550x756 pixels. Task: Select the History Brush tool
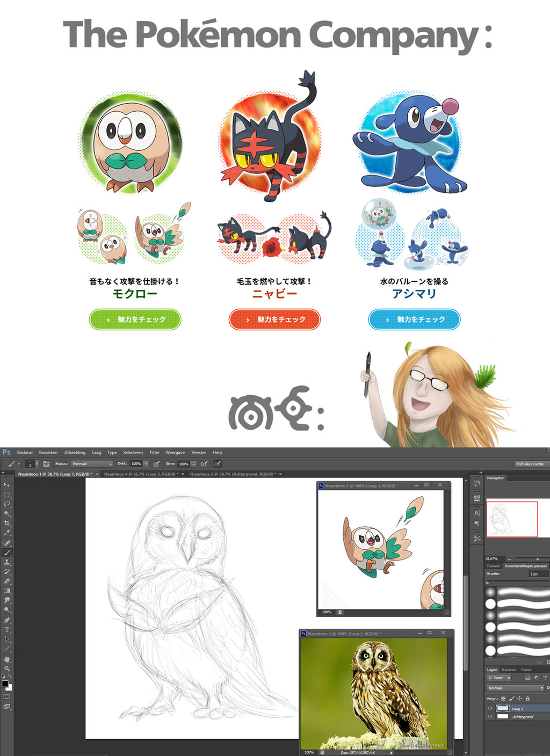(7, 571)
